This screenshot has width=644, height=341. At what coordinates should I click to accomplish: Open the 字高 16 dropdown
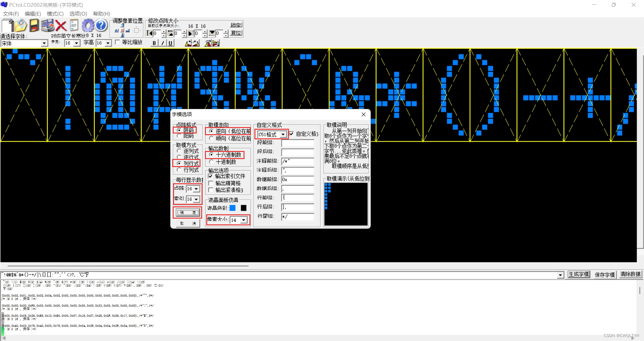108,43
